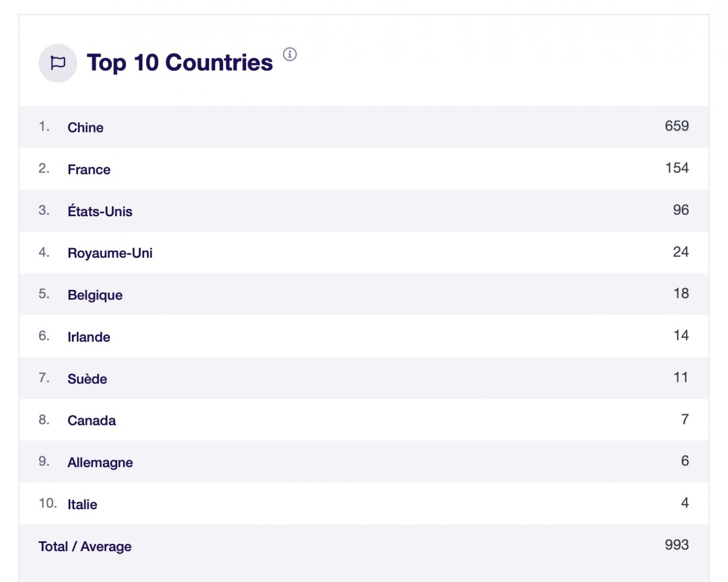This screenshot has width=728, height=582.
Task: Click the 96 count for États-Unis
Action: (x=681, y=210)
